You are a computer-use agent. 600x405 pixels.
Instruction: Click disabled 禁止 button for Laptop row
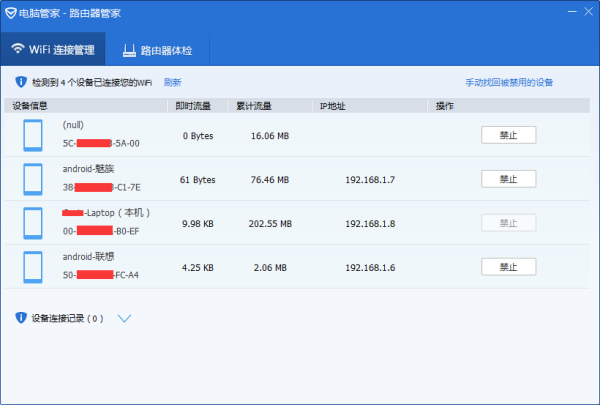[x=509, y=223]
